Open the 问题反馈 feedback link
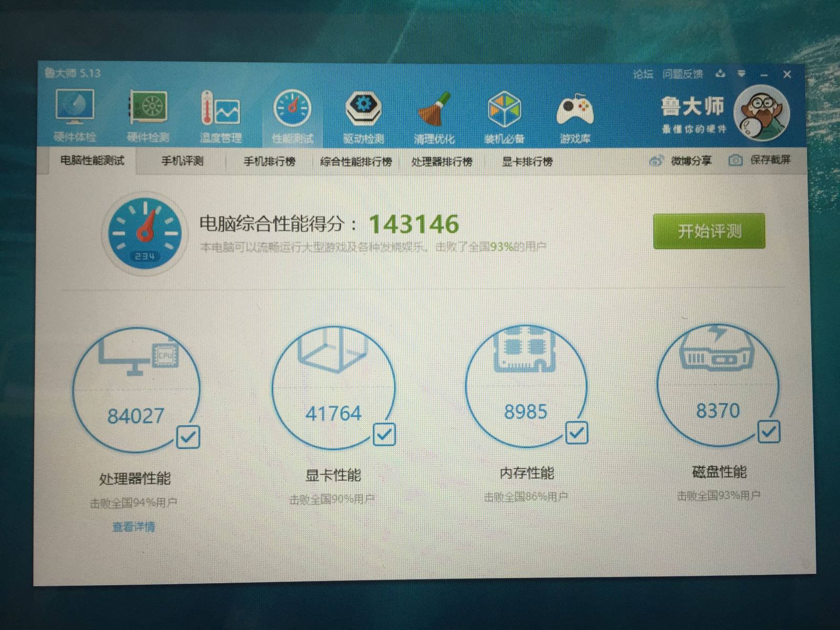 (682, 74)
